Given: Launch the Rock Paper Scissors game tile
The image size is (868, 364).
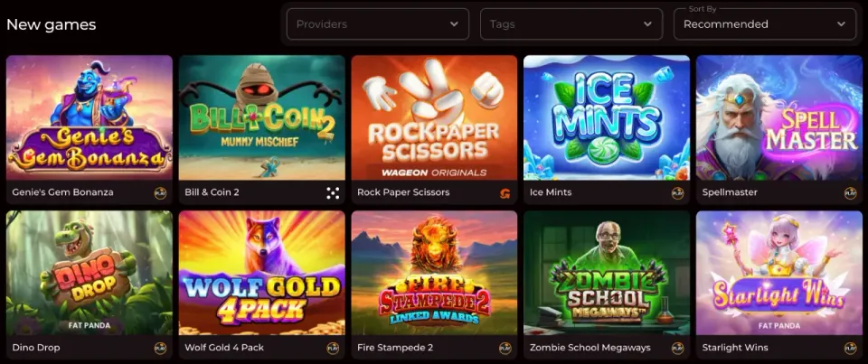Looking at the screenshot, I should [434, 117].
